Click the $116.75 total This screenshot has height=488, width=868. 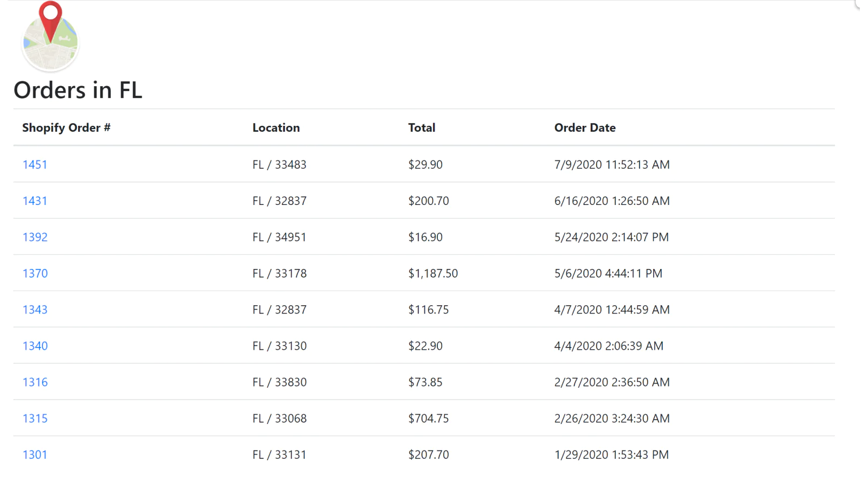(x=429, y=310)
